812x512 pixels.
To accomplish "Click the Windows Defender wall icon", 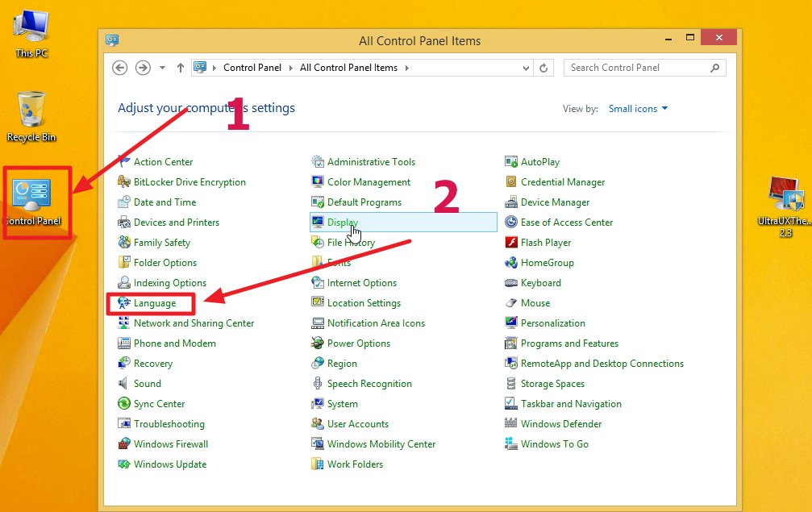I will click(x=511, y=423).
